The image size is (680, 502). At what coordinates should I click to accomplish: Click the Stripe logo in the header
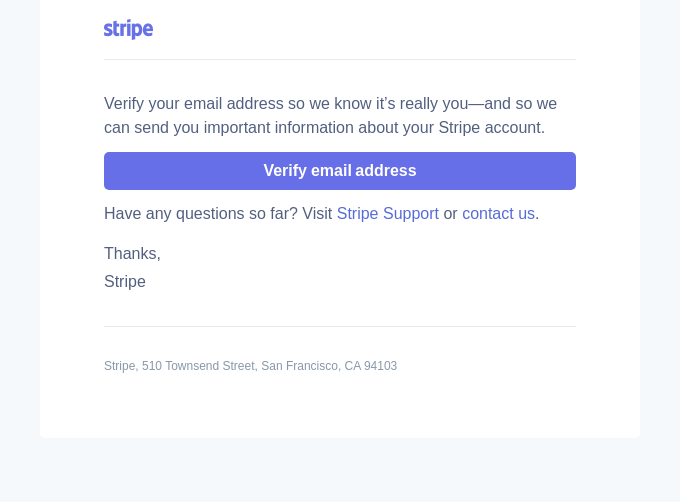pos(128,29)
